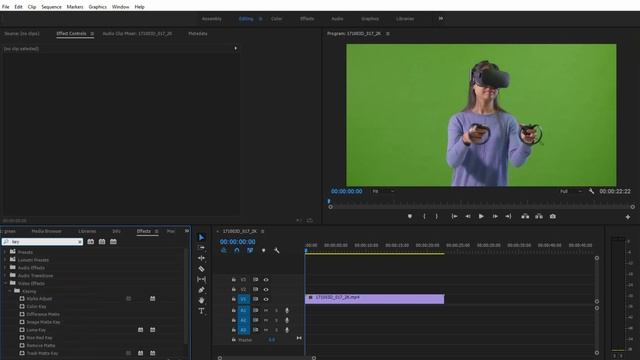Expand the Presets folder
This screenshot has height=360, width=640.
[x=5, y=252]
